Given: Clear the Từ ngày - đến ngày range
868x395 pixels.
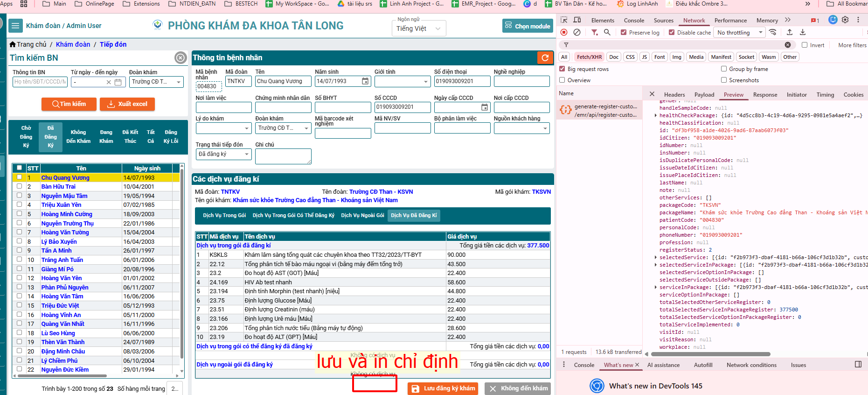Looking at the screenshot, I should pyautogui.click(x=109, y=82).
